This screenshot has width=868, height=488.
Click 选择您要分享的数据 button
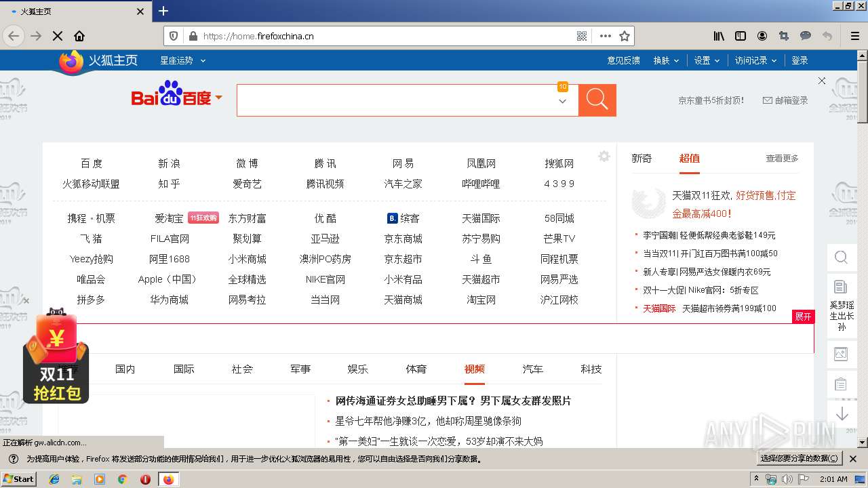tap(800, 458)
